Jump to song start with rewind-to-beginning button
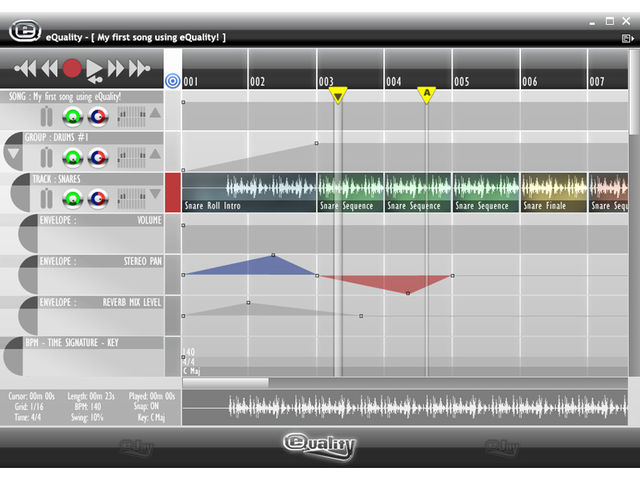 [25, 68]
